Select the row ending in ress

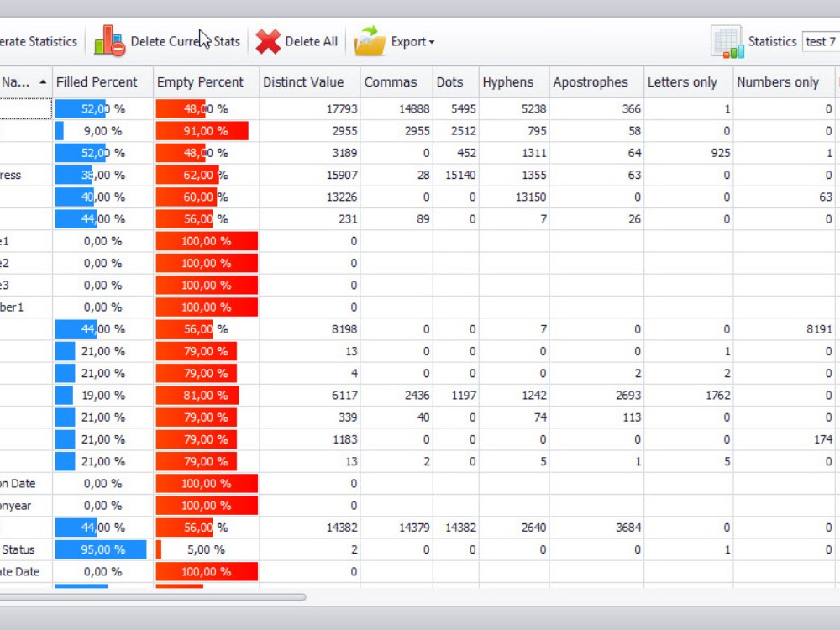420,175
